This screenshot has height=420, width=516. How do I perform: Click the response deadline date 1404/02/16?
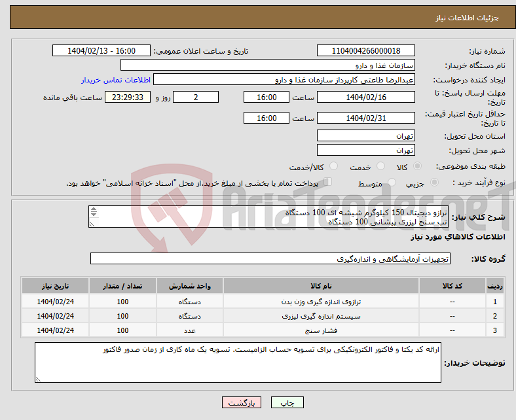(365, 97)
